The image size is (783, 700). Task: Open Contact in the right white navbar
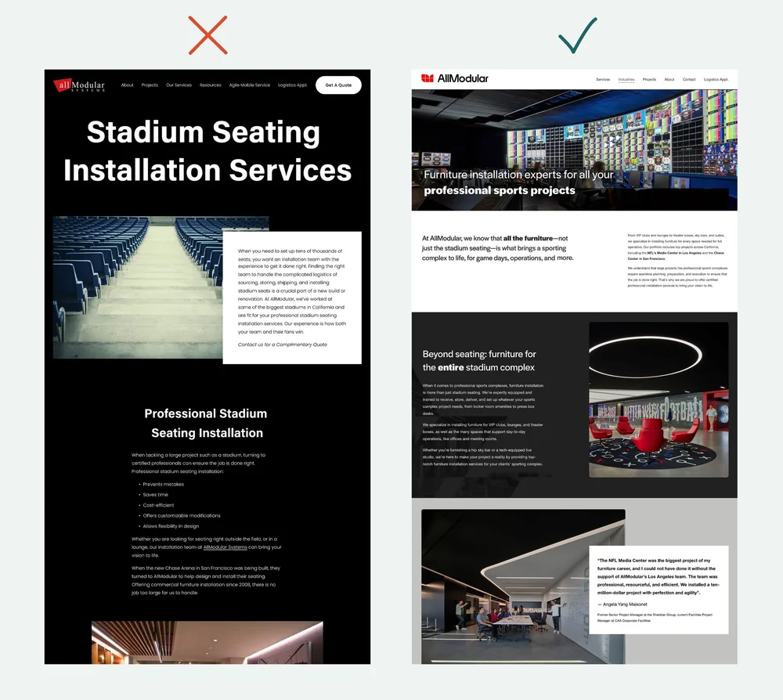[689, 79]
